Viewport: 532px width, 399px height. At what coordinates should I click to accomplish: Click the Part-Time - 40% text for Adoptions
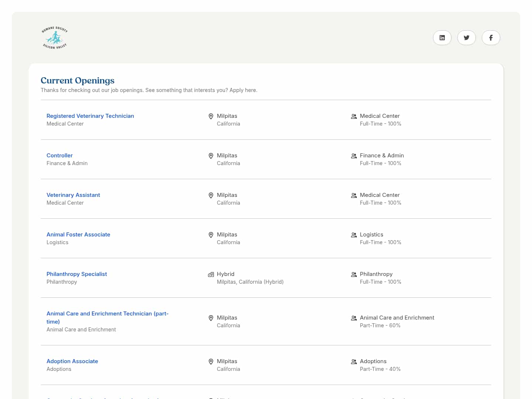pyautogui.click(x=380, y=369)
